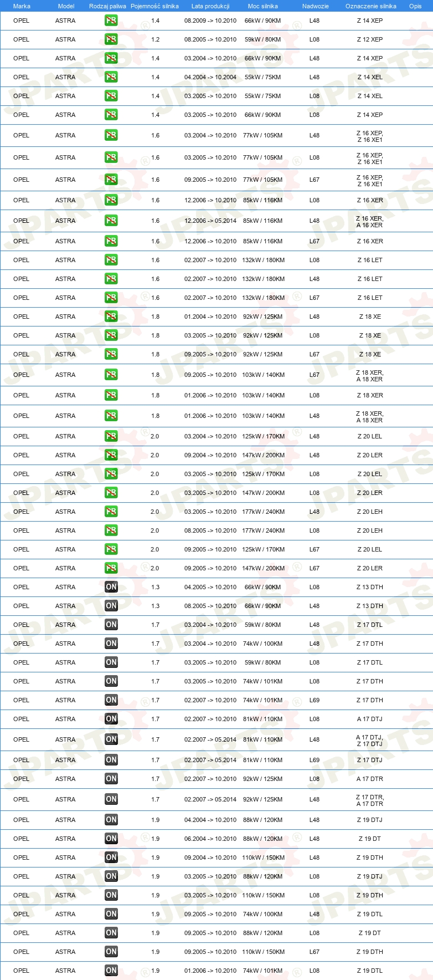Select the engine code Z 12 XEP
The width and height of the screenshot is (433, 980).
tap(370, 39)
